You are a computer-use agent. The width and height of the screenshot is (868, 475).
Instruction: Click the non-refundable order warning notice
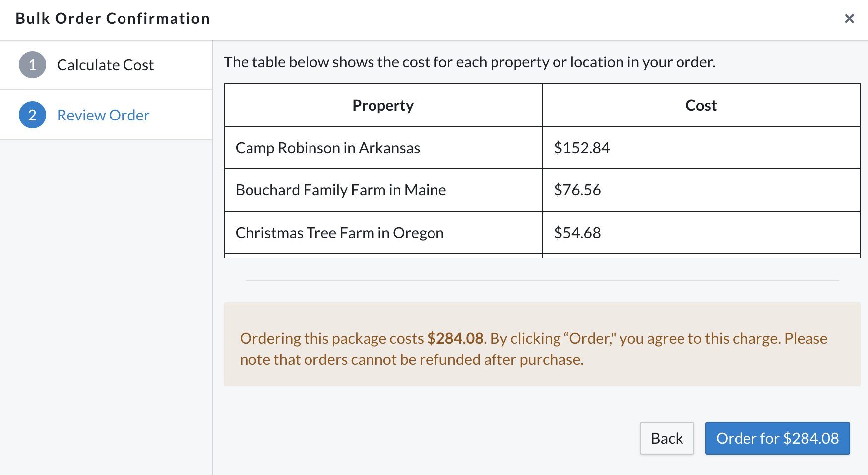coord(542,344)
